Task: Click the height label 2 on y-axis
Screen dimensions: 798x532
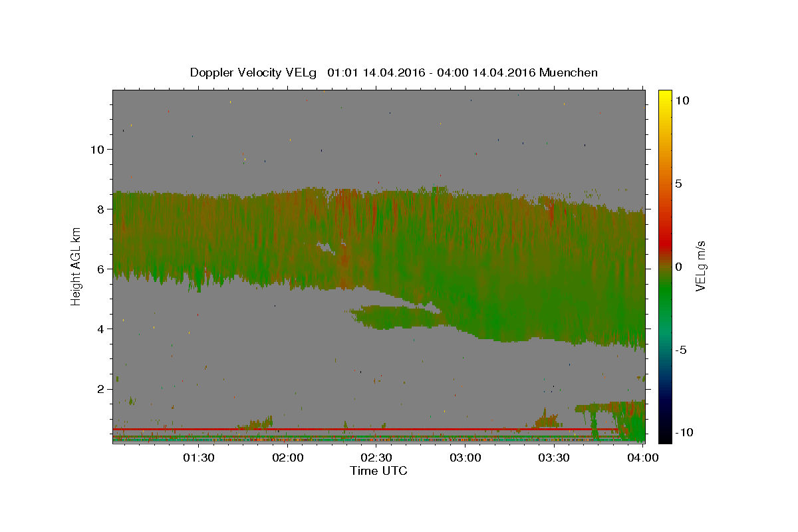Action: click(x=101, y=388)
